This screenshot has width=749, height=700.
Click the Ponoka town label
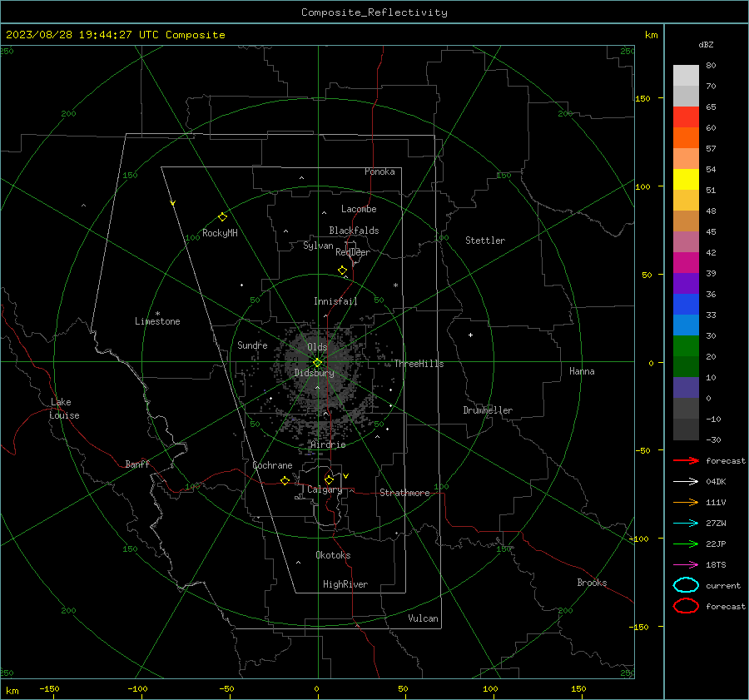coord(379,171)
